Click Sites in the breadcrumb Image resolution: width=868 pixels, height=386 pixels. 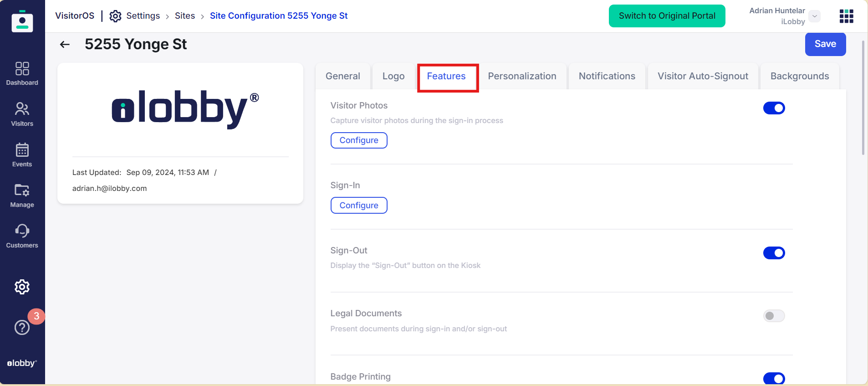pos(185,16)
